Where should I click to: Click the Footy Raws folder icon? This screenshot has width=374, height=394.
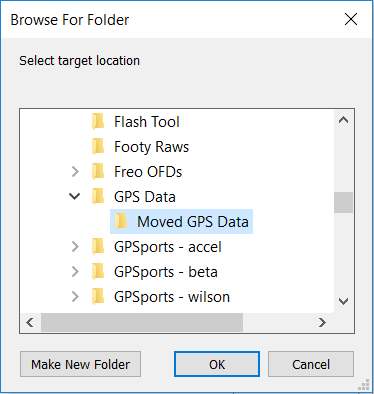98,147
